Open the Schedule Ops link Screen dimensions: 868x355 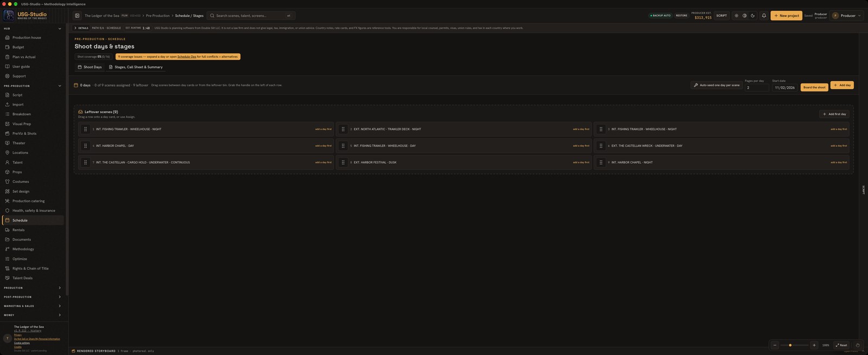click(x=187, y=56)
